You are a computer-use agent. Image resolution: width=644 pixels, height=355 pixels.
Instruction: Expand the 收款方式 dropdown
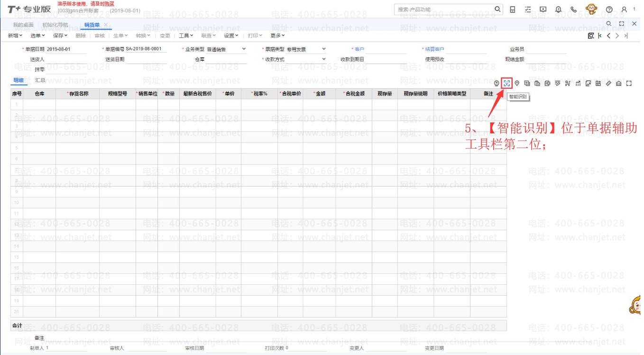pos(324,59)
